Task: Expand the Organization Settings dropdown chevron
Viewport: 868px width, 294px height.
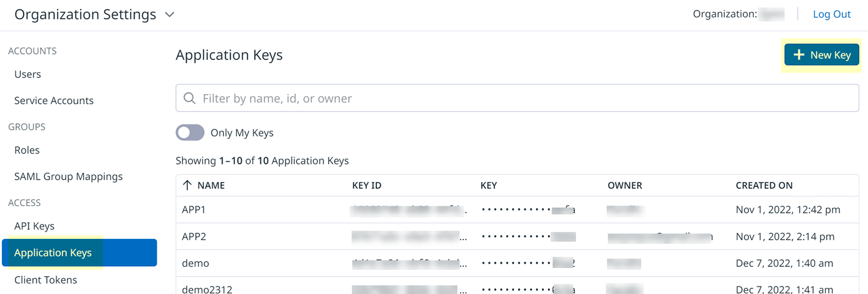Action: coord(170,15)
